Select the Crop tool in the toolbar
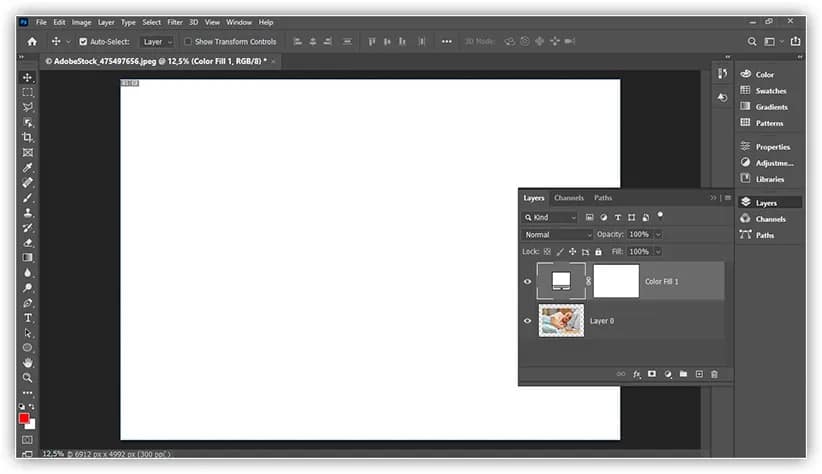 click(x=28, y=137)
